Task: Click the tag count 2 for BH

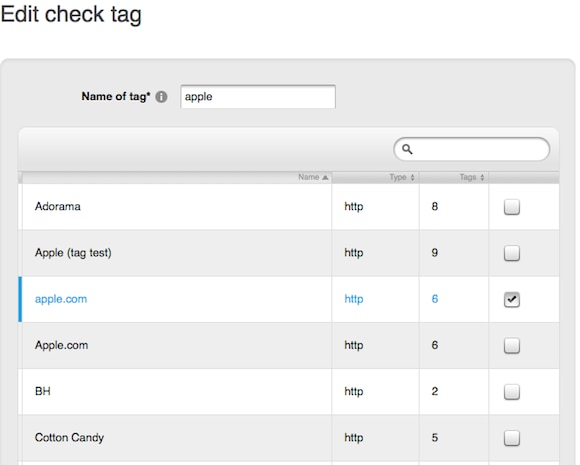Action: pos(435,391)
